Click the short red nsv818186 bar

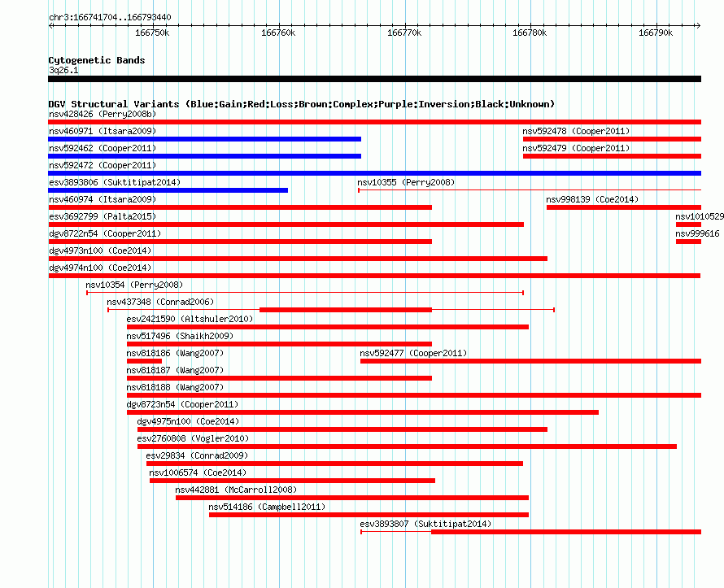145,361
